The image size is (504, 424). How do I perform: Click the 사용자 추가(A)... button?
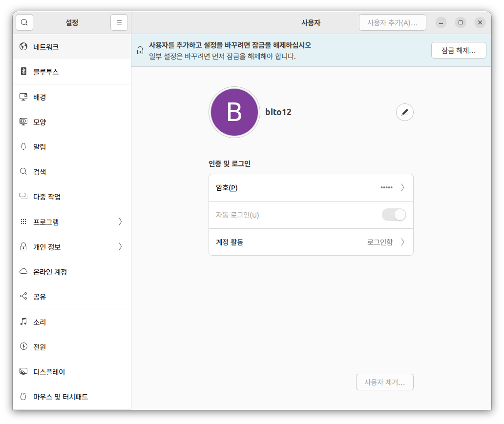click(x=393, y=22)
